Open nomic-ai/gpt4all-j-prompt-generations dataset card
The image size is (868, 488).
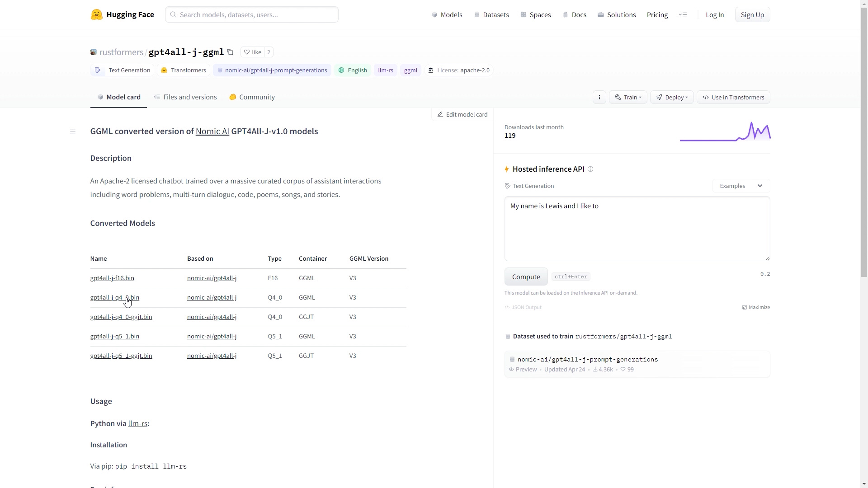[637, 364]
